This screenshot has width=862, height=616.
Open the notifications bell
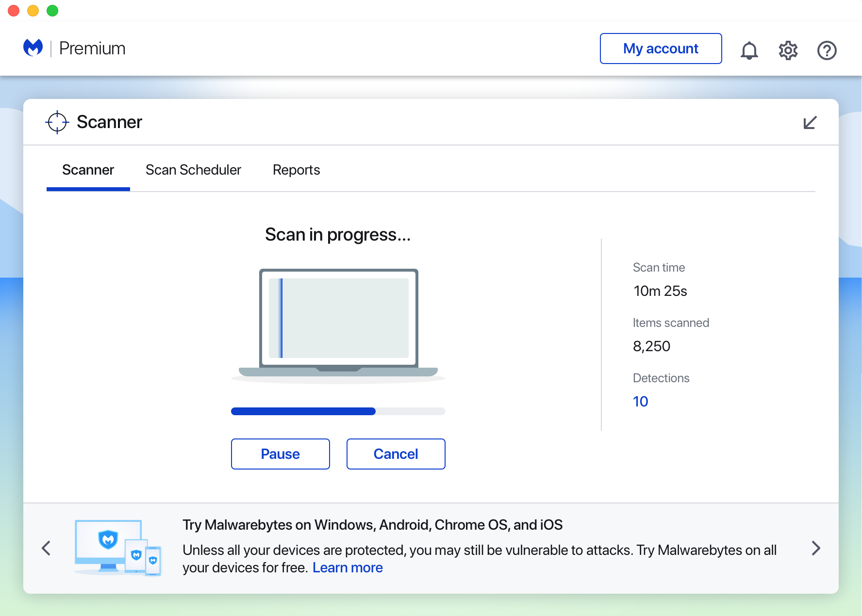[749, 50]
